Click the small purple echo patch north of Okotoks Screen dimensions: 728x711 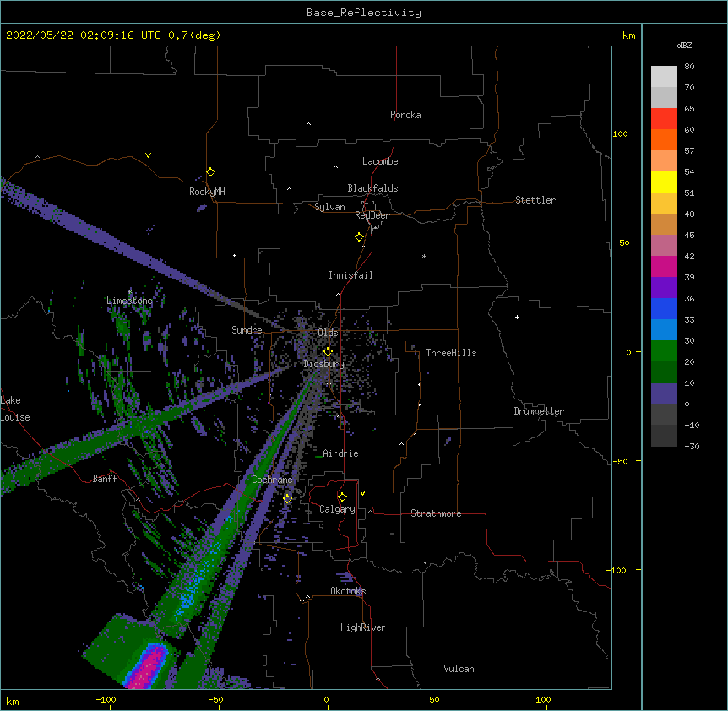point(345,577)
